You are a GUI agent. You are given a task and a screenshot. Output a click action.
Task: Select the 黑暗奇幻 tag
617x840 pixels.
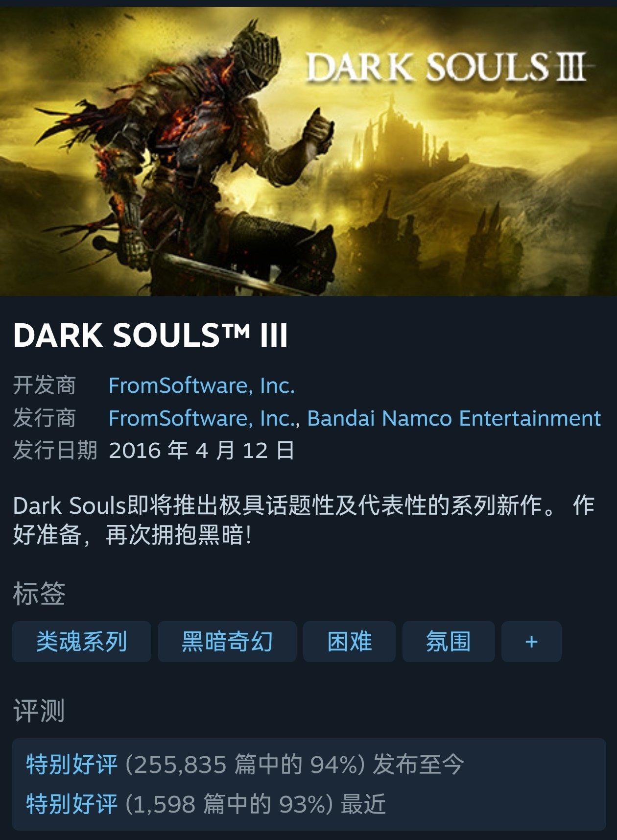tap(227, 641)
